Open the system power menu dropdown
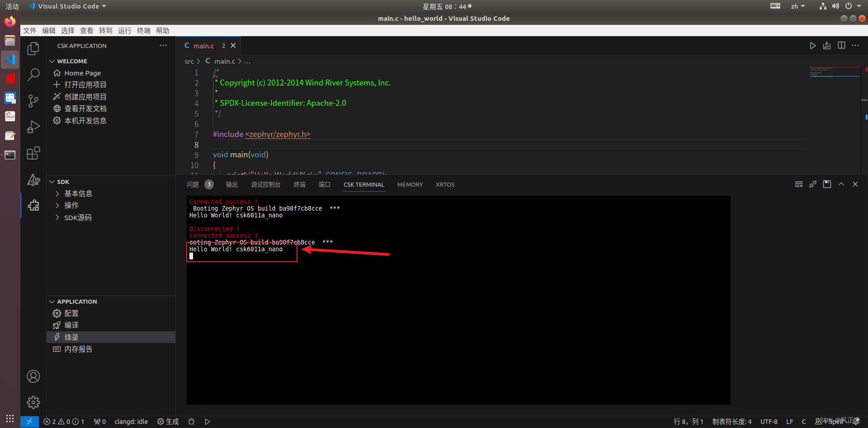Viewport: 868px width, 428px height. click(x=853, y=6)
